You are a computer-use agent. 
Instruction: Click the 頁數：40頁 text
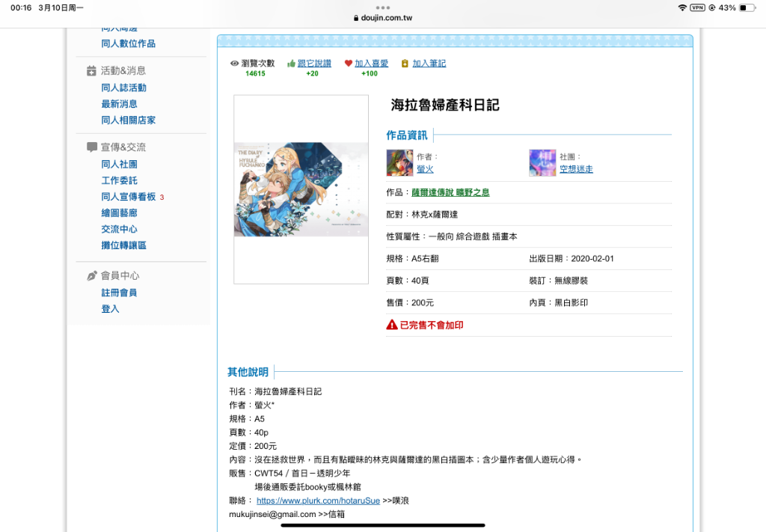point(408,281)
